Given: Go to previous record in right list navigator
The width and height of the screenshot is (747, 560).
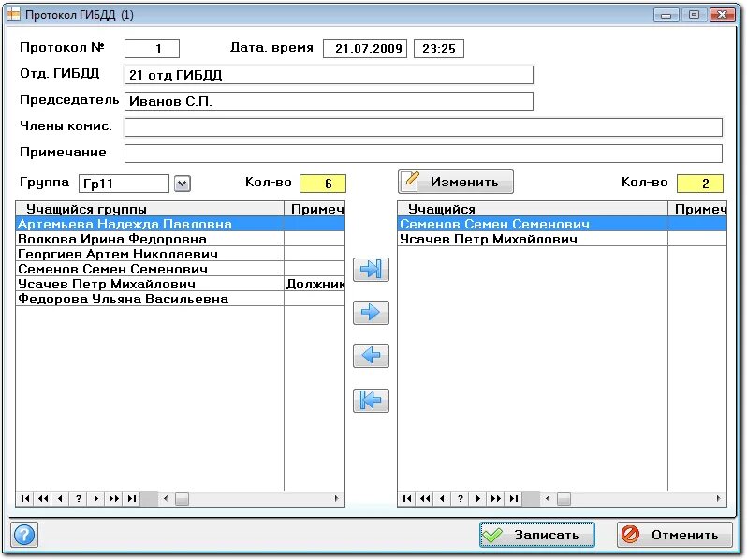Looking at the screenshot, I should coord(442,498).
